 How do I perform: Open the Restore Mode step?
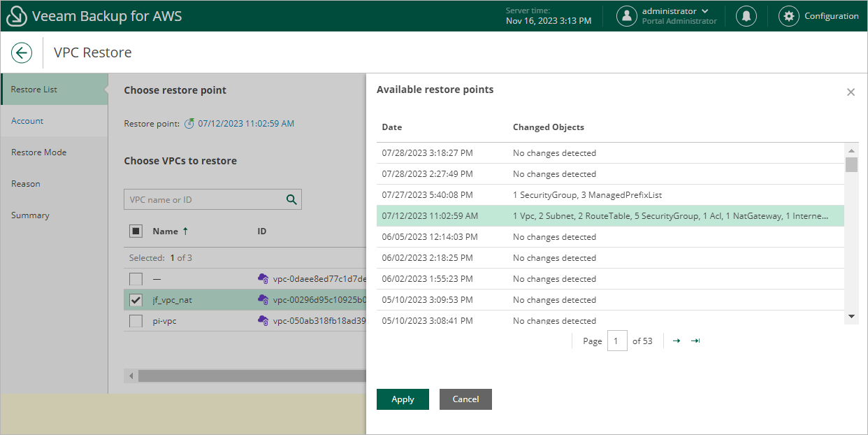point(54,152)
